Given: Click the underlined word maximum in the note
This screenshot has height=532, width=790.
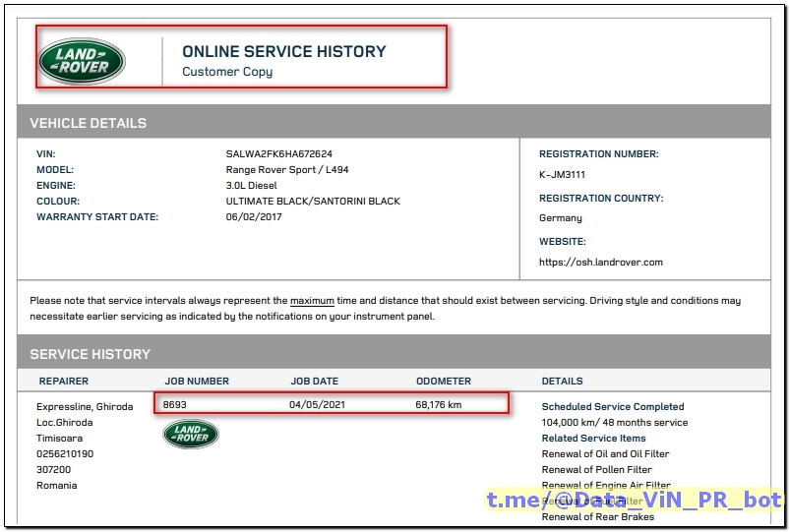Looking at the screenshot, I should [x=312, y=301].
